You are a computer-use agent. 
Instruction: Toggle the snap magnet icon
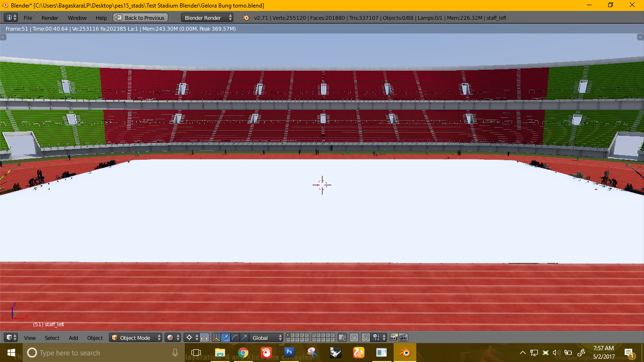click(x=365, y=337)
